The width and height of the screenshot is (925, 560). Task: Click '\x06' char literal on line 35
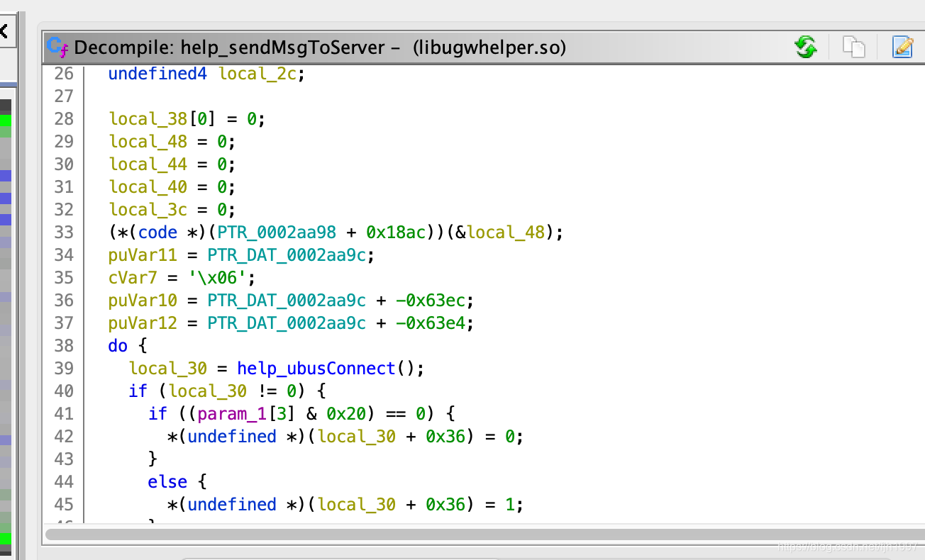click(217, 278)
